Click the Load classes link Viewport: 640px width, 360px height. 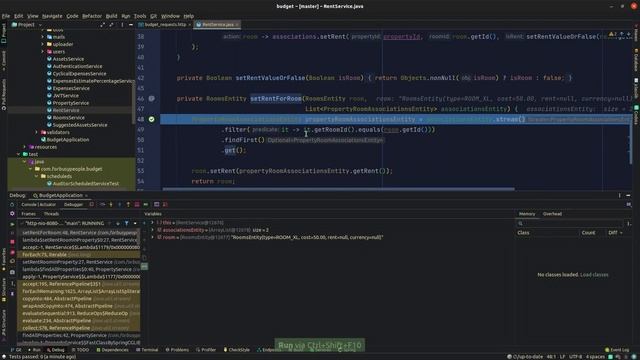(x=594, y=275)
